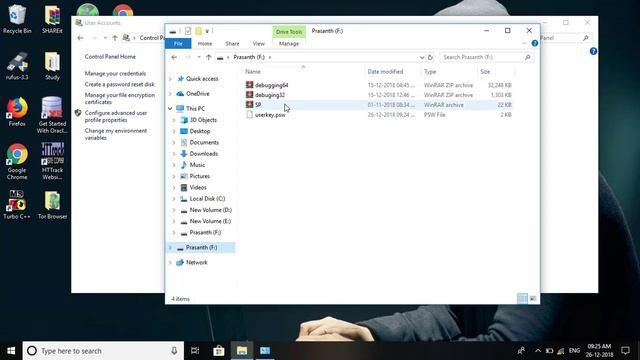The image size is (640, 360).
Task: Click the Explorer back arrow
Action: pyautogui.click(x=174, y=58)
